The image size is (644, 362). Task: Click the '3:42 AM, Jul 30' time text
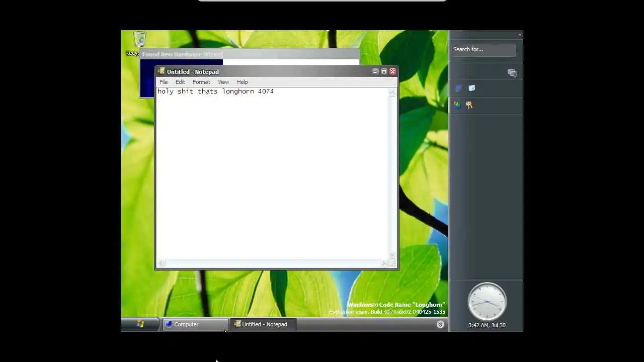click(487, 325)
